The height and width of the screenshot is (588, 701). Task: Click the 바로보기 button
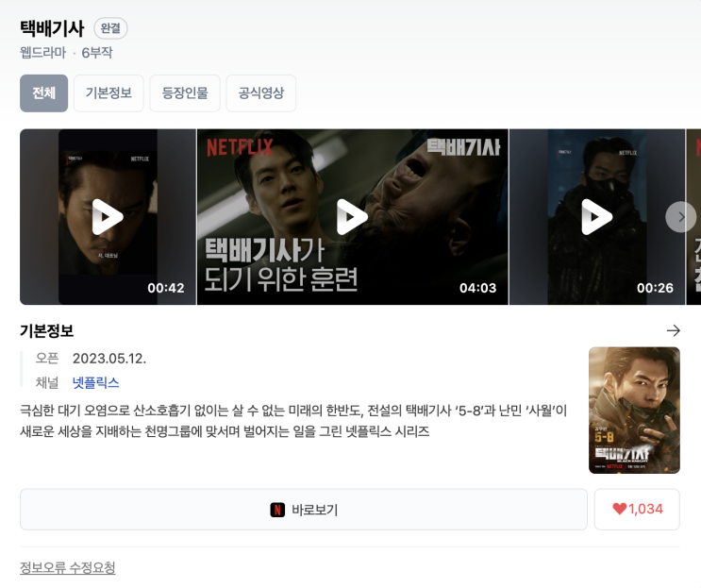tap(304, 510)
